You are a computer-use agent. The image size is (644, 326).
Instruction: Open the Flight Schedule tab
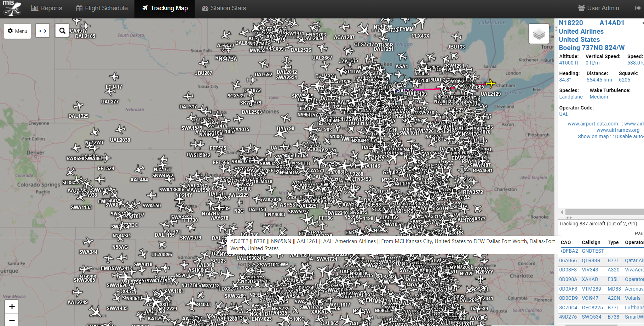click(102, 8)
